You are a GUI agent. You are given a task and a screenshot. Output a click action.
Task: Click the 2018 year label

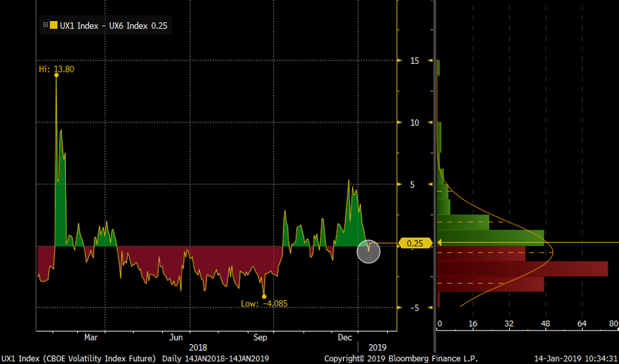tap(198, 348)
